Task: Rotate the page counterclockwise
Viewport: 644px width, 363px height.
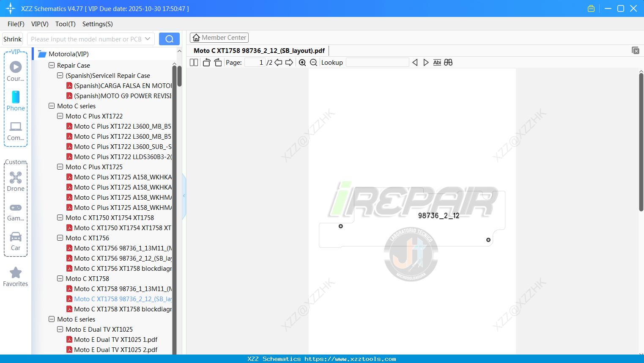Action: pos(206,62)
